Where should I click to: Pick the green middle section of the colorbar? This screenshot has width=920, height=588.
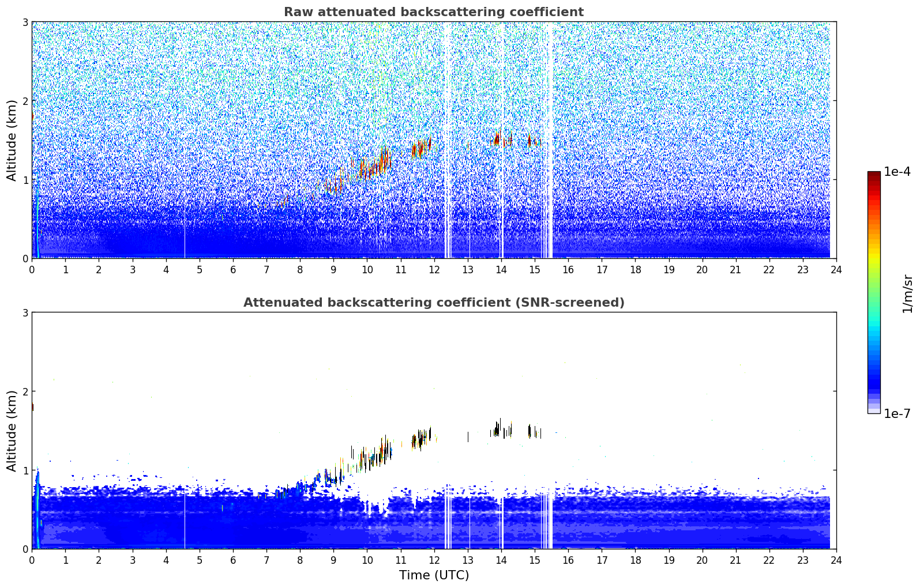click(874, 282)
